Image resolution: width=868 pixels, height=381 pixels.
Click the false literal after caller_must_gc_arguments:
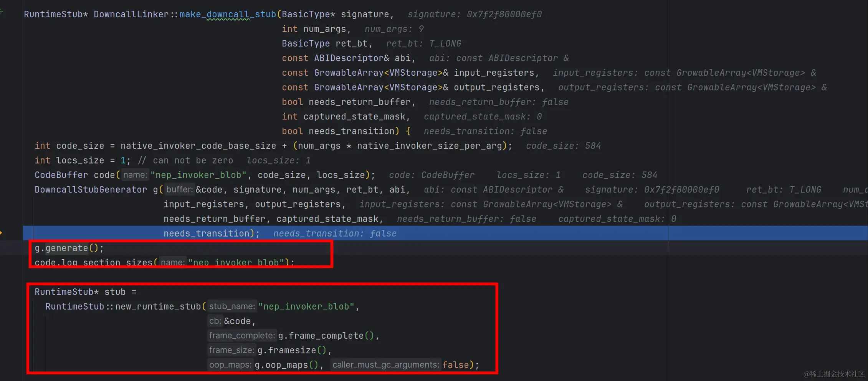(x=456, y=364)
